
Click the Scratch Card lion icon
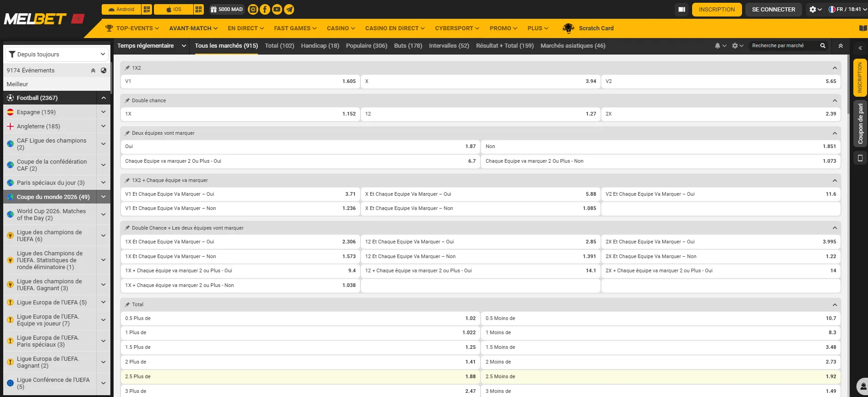[x=568, y=28]
